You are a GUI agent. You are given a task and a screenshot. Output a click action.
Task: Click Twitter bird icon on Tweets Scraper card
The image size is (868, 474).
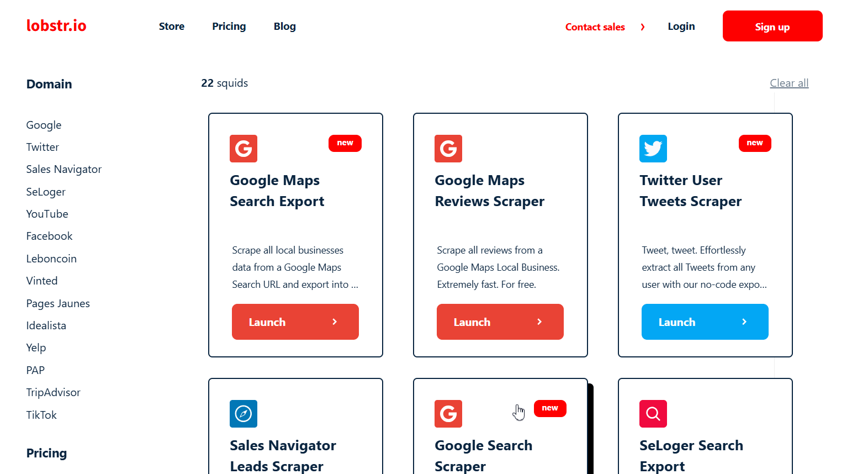point(653,149)
